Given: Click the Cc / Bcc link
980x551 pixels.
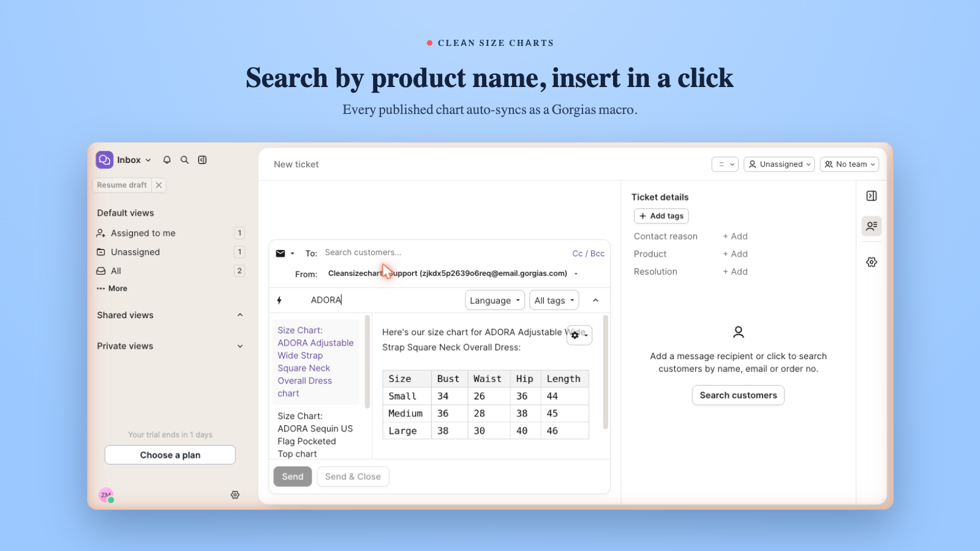Looking at the screenshot, I should [589, 253].
